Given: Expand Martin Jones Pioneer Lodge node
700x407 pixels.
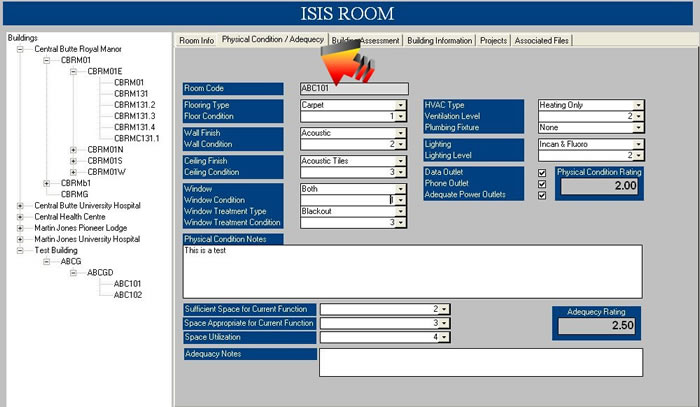Looking at the screenshot, I should [20, 228].
